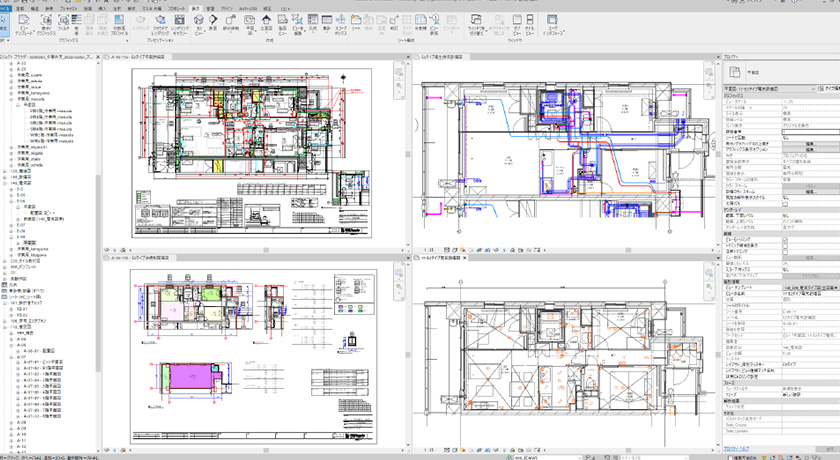Click the Properties help link
Viewport: 840px width, 460px height.
pos(738,450)
